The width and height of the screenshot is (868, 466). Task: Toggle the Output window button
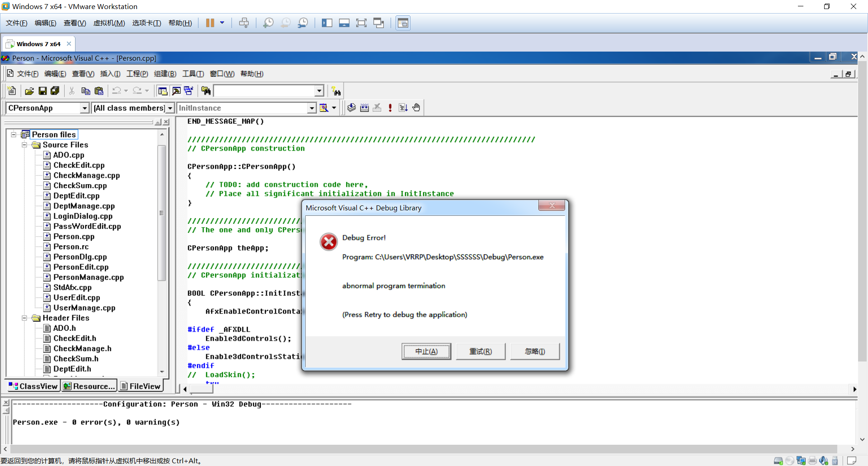[x=176, y=91]
